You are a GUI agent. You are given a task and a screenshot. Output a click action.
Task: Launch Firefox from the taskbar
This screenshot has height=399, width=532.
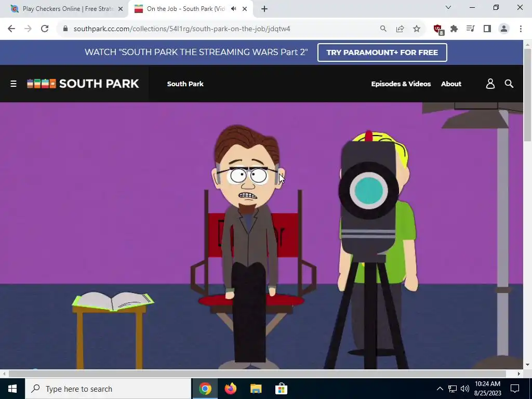pyautogui.click(x=230, y=389)
